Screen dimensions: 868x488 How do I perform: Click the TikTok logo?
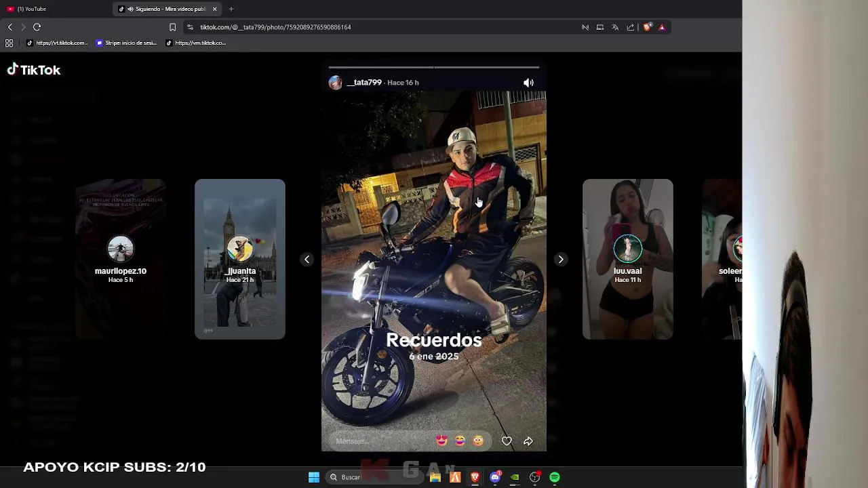(x=34, y=70)
